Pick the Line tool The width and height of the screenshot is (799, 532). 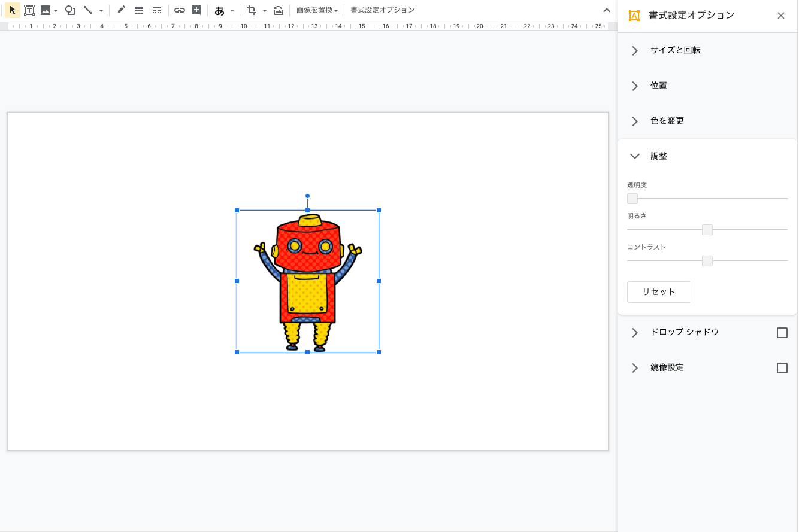point(88,10)
